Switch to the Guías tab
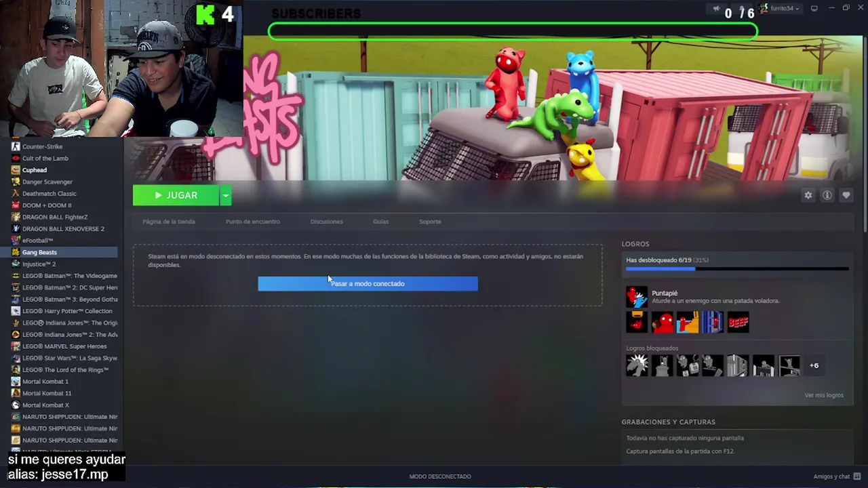The height and width of the screenshot is (488, 868). 380,222
